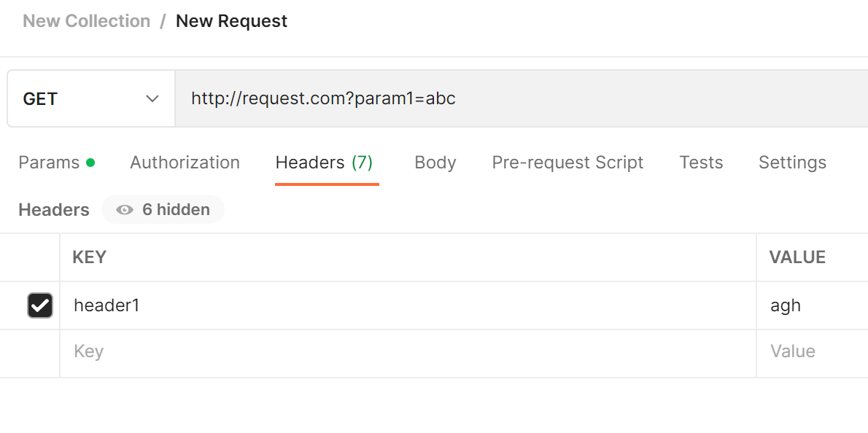Open the Body tab

pos(435,162)
